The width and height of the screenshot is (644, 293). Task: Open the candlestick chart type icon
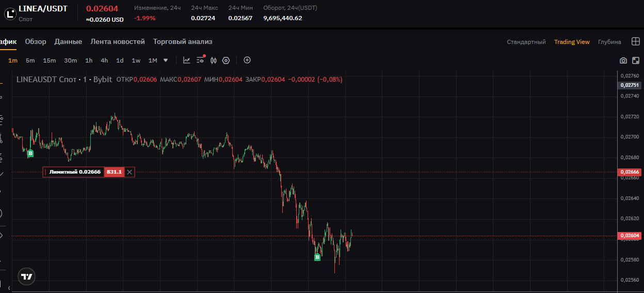(x=213, y=60)
